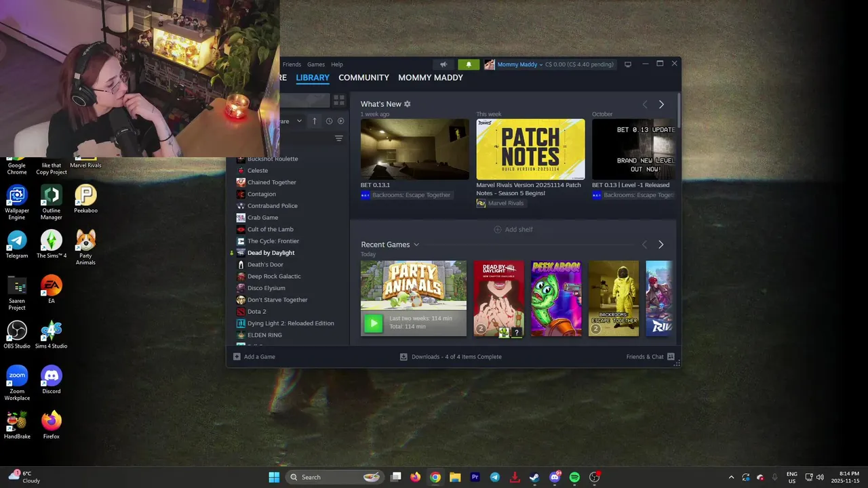
Task: Open Windows Start button
Action: pyautogui.click(x=274, y=477)
